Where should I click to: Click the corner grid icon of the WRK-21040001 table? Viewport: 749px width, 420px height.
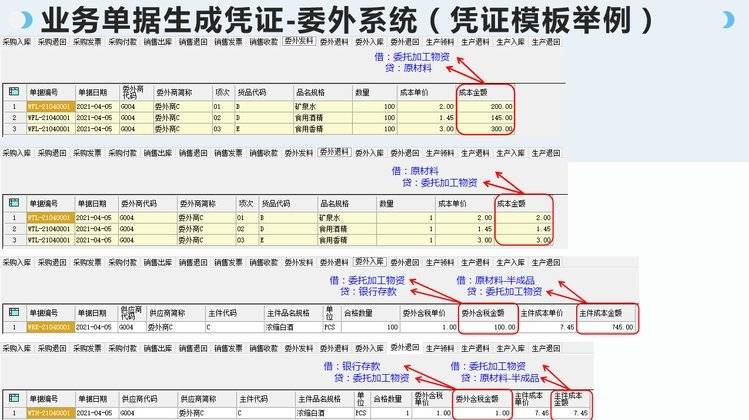click(x=14, y=313)
